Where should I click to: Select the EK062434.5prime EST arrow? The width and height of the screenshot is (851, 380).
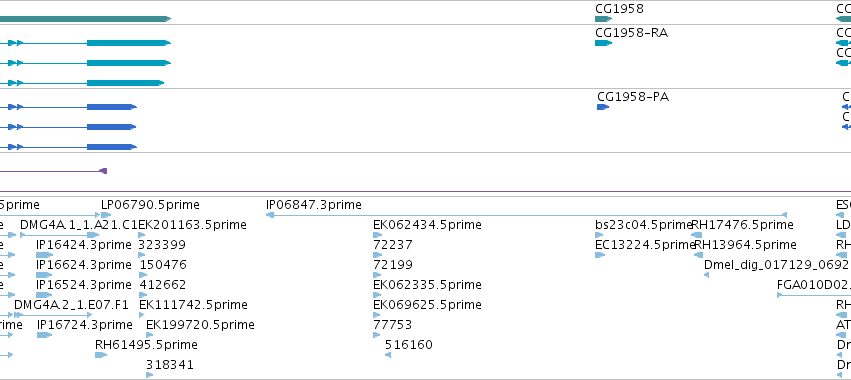pos(378,235)
